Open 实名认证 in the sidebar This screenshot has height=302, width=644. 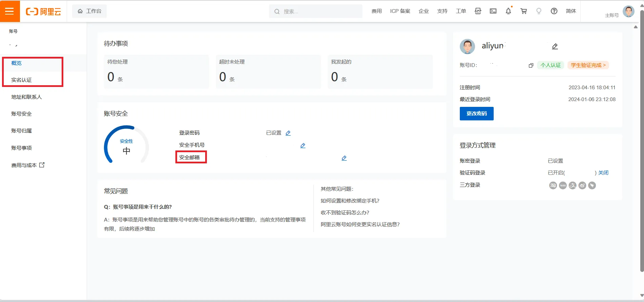(x=21, y=80)
